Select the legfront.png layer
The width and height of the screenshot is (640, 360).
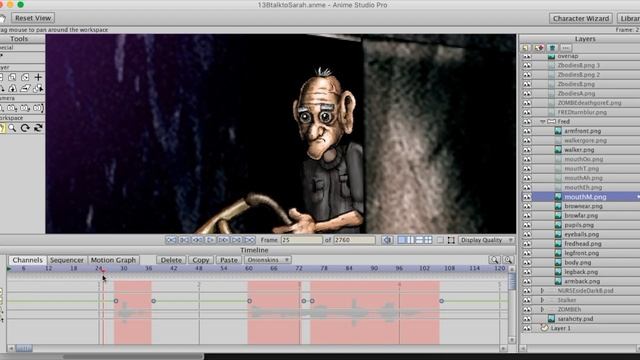coord(582,253)
